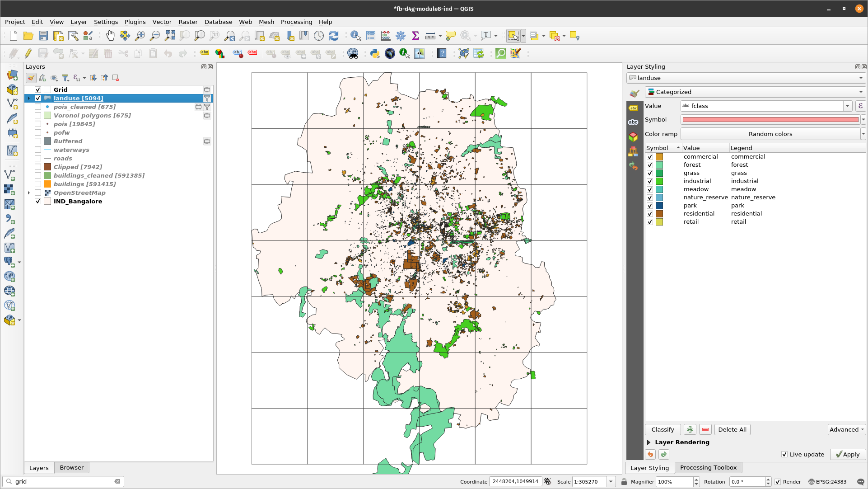Expand the Buffered layer group
868x489 pixels.
pyautogui.click(x=28, y=141)
